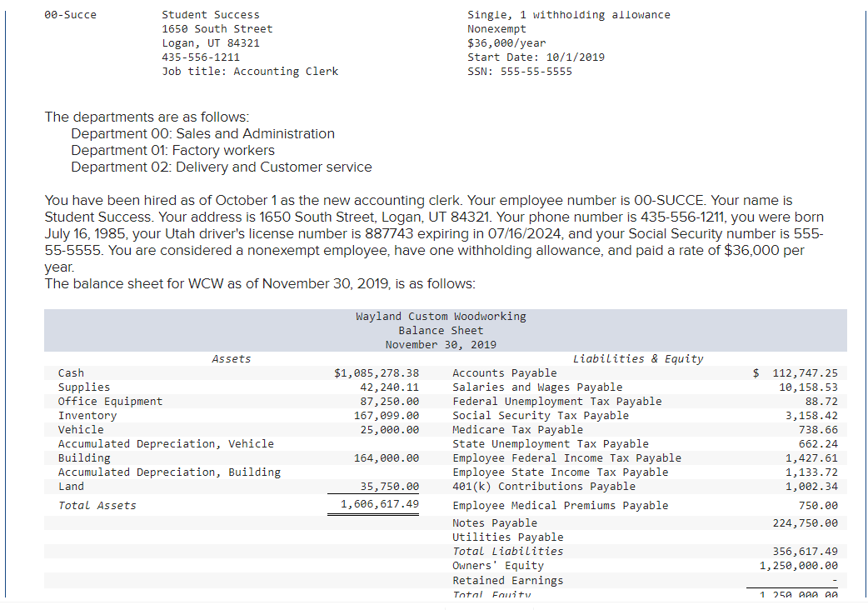This screenshot has height=610, width=868.
Task: Click the Medicare Tax Payable label
Action: point(517,429)
